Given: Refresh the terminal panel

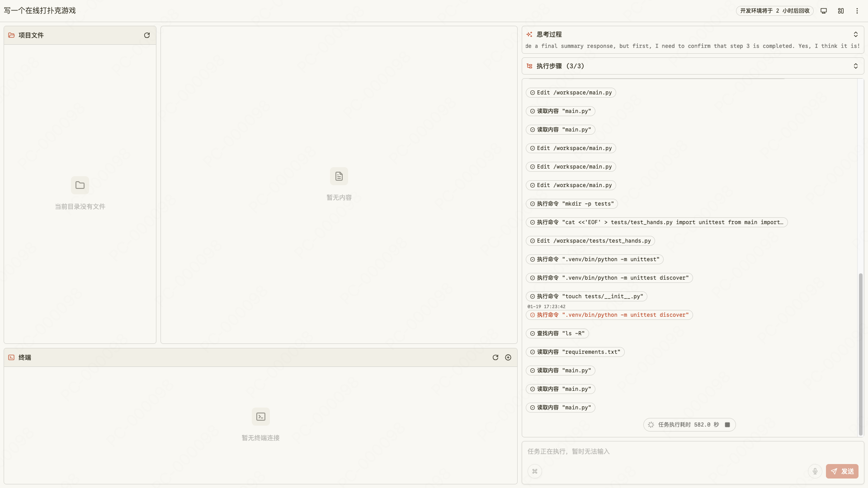Looking at the screenshot, I should 495,357.
